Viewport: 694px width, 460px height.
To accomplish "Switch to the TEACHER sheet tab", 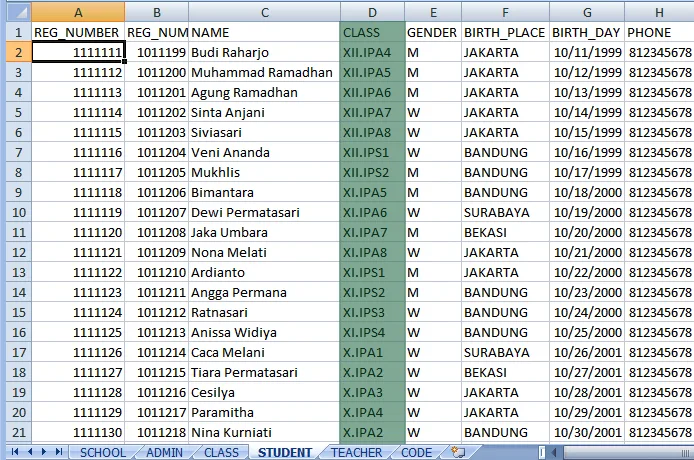I will pyautogui.click(x=356, y=452).
